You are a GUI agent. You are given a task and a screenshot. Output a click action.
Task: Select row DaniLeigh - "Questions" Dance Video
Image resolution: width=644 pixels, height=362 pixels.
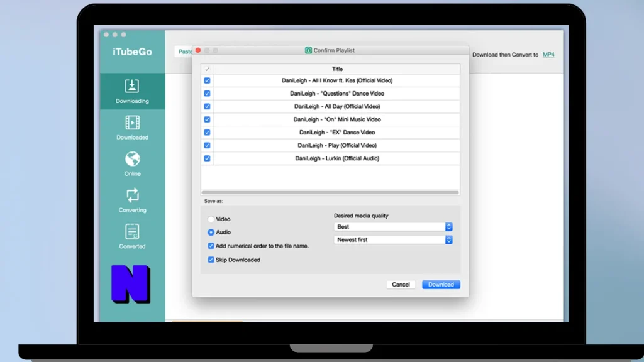pos(337,94)
